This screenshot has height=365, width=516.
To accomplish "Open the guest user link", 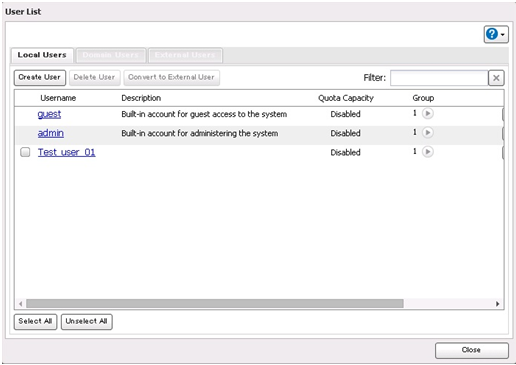I will (x=49, y=114).
